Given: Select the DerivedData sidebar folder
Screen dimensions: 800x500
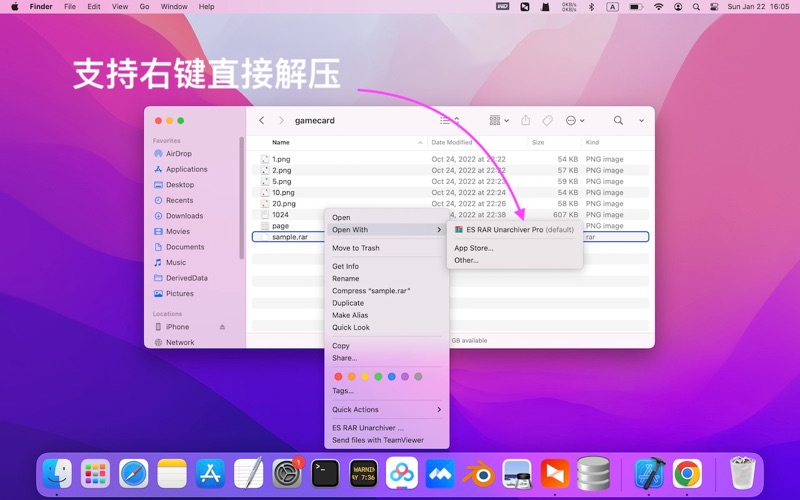Looking at the screenshot, I should [181, 278].
